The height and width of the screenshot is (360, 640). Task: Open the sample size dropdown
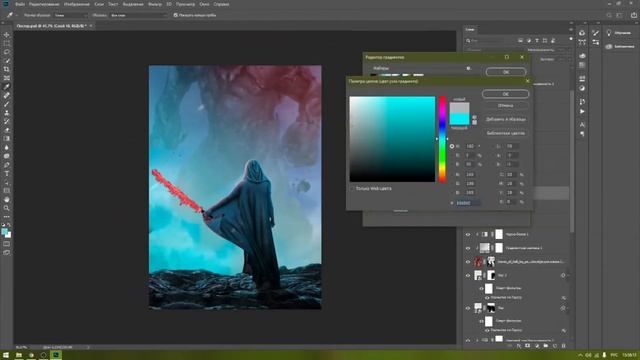click(x=71, y=15)
